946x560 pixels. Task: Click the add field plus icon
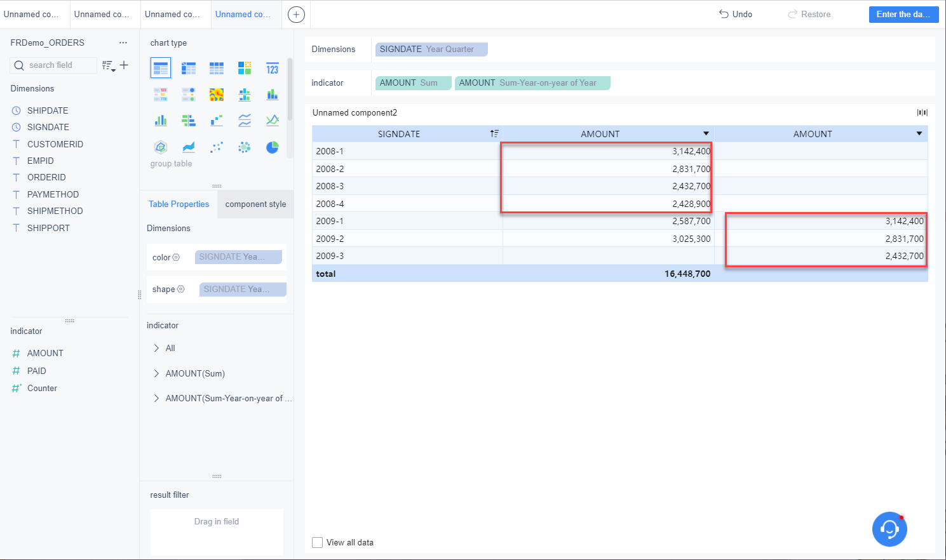point(124,65)
